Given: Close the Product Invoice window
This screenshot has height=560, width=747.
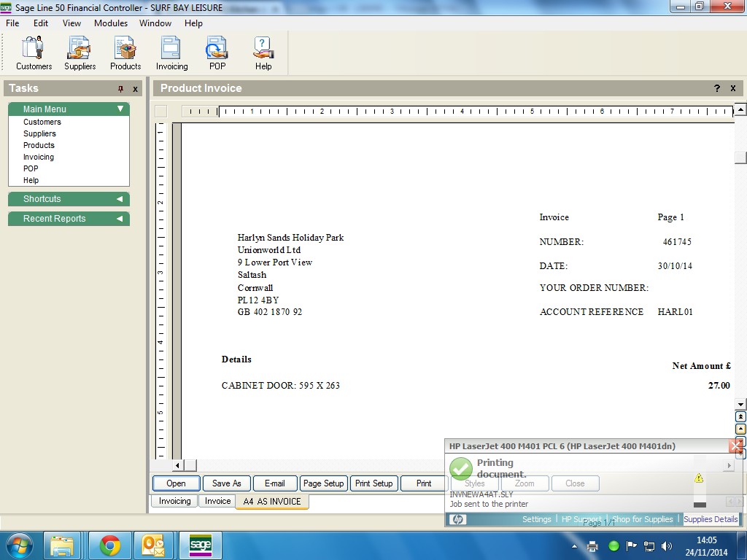Looking at the screenshot, I should pyautogui.click(x=733, y=88).
